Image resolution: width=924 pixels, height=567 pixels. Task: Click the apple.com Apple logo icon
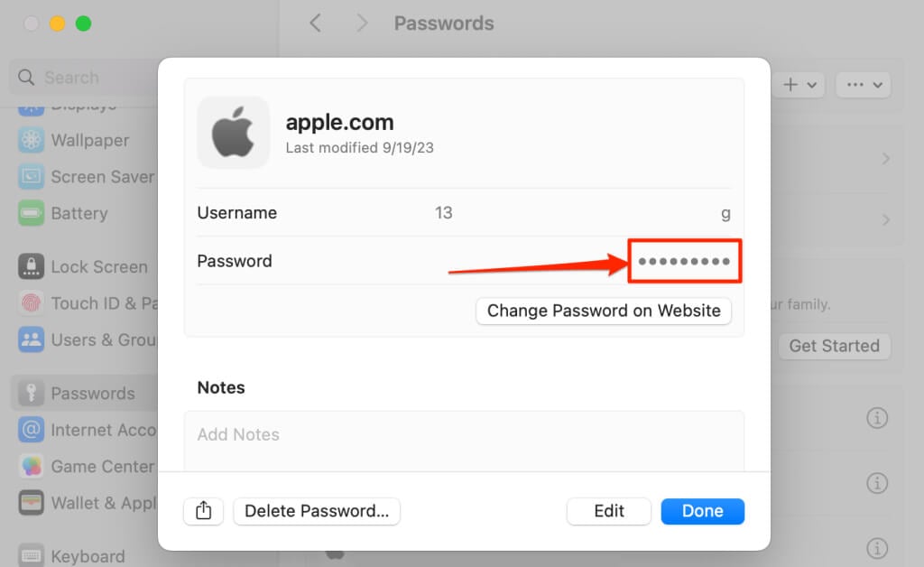pyautogui.click(x=234, y=134)
